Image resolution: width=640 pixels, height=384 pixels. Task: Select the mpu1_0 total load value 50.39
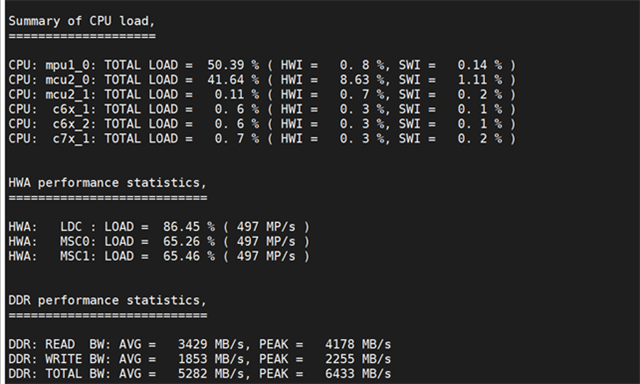tap(226, 65)
